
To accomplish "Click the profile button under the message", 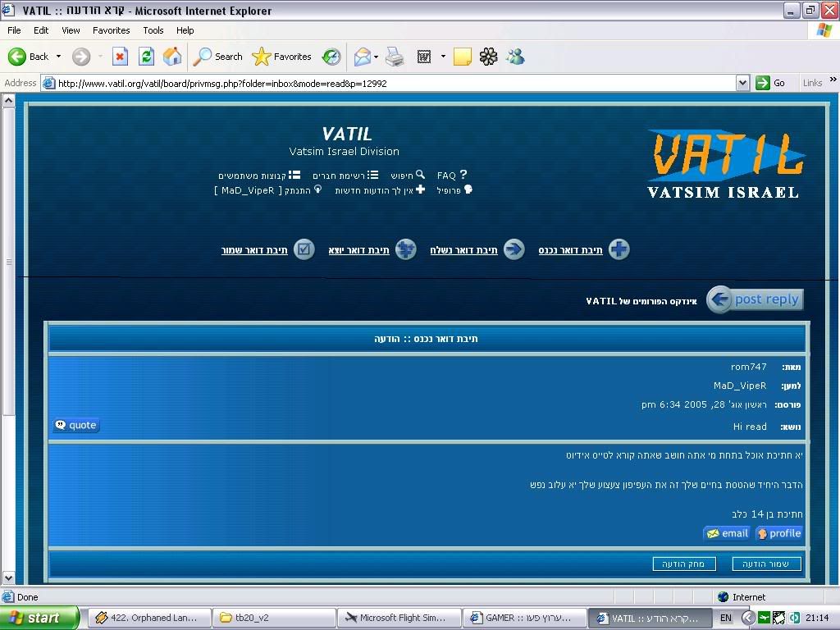I will coord(779,533).
